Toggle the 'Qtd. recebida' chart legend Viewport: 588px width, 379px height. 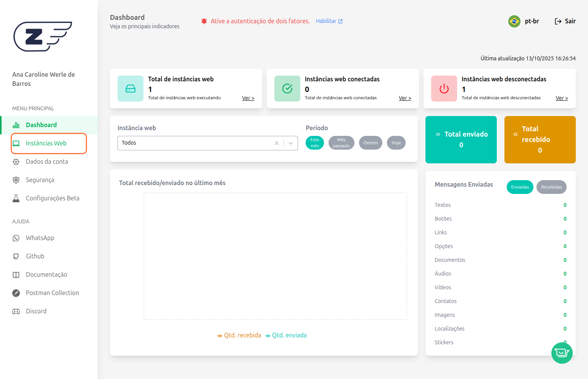click(239, 335)
